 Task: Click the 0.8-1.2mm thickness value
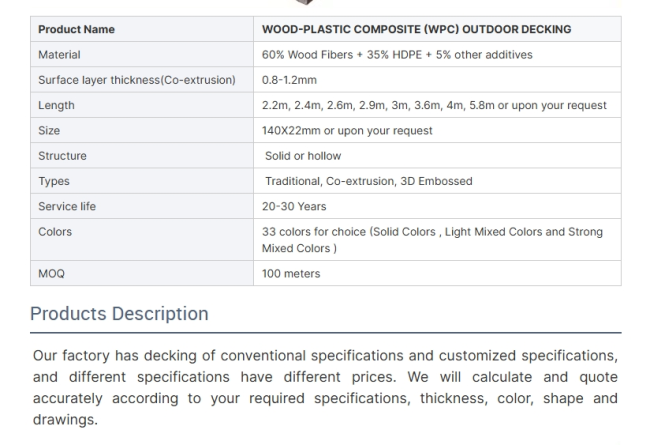point(289,80)
